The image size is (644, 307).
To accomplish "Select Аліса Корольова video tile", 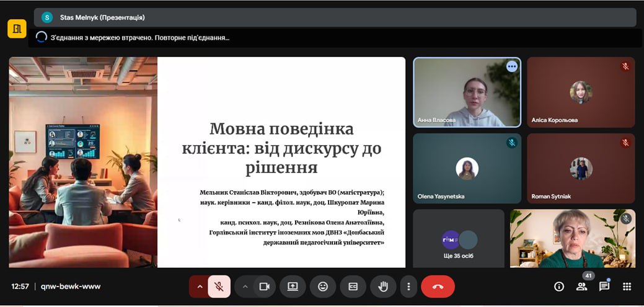I will 581,92.
